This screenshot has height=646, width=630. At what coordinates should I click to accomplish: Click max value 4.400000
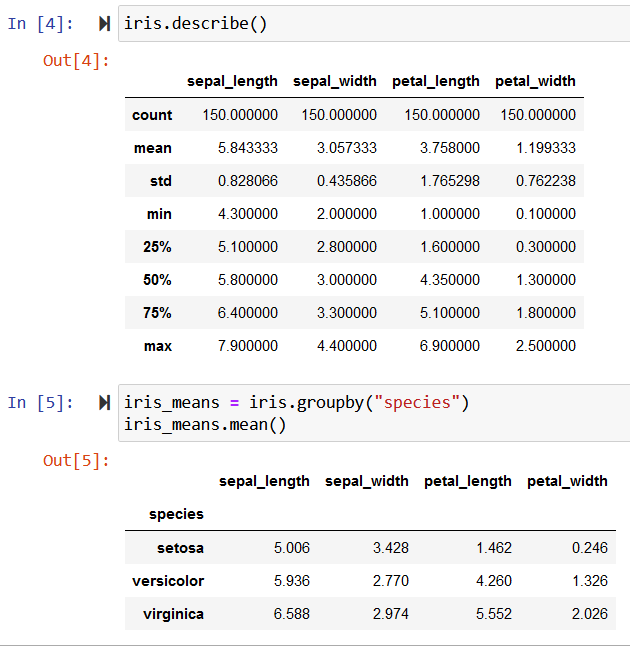click(x=347, y=346)
